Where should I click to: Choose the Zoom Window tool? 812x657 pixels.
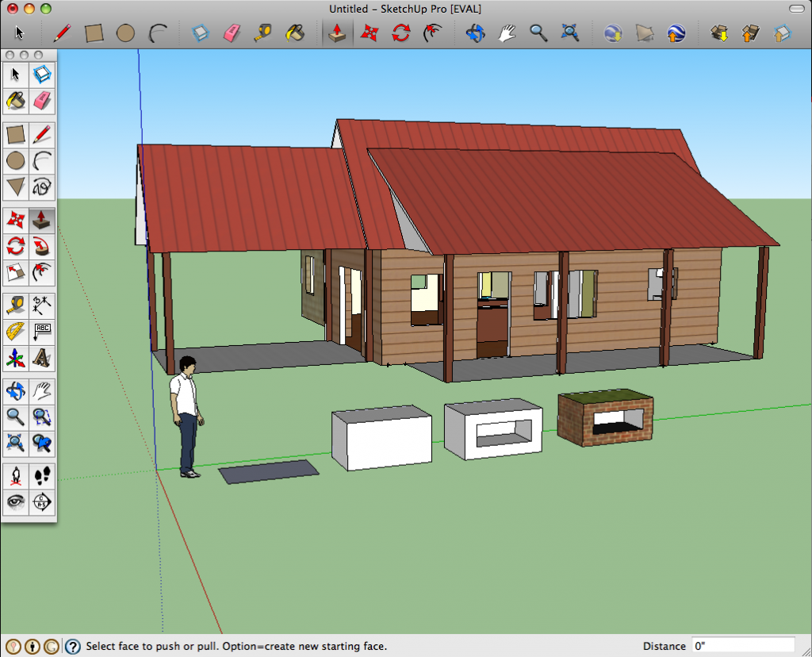[x=42, y=416]
